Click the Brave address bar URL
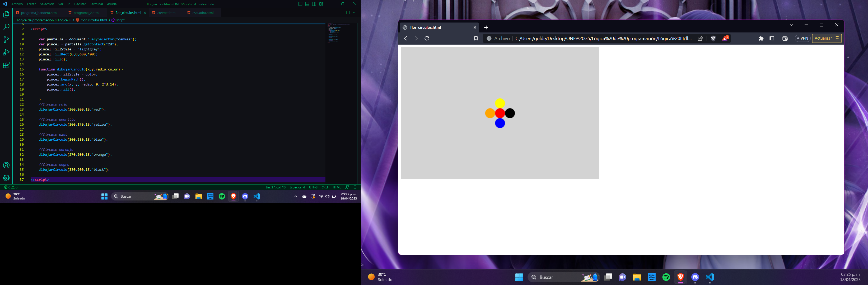 pyautogui.click(x=603, y=38)
